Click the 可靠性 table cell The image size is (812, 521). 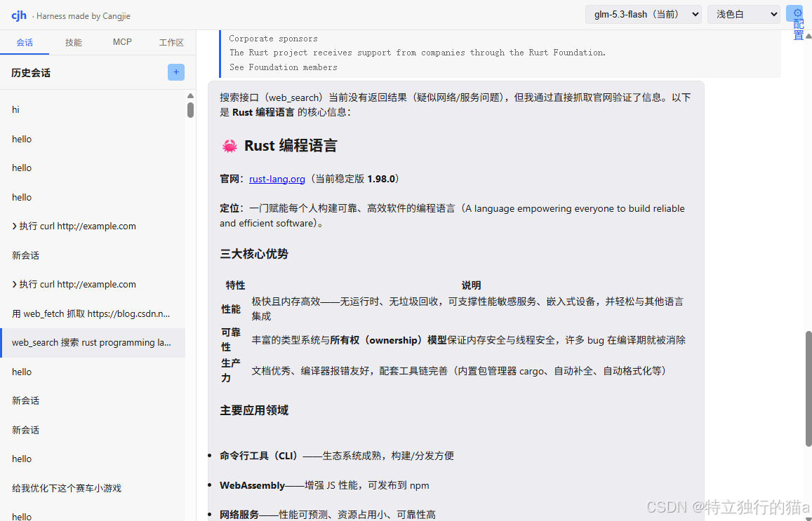pos(231,340)
